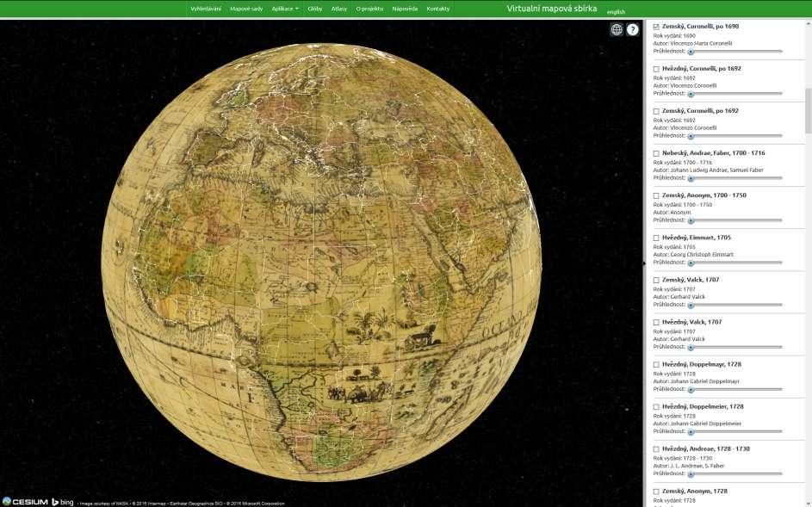
Task: Open the Kontakty page
Action: pyautogui.click(x=438, y=9)
